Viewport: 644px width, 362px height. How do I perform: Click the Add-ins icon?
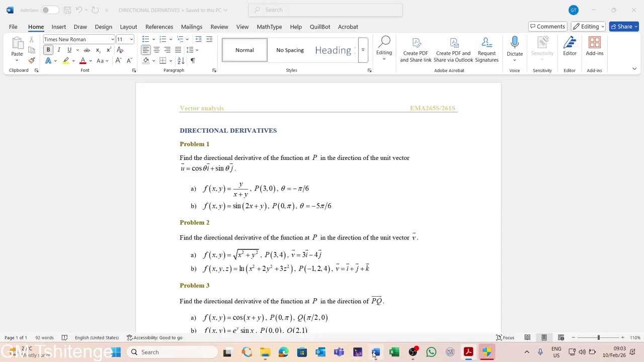coord(595,47)
